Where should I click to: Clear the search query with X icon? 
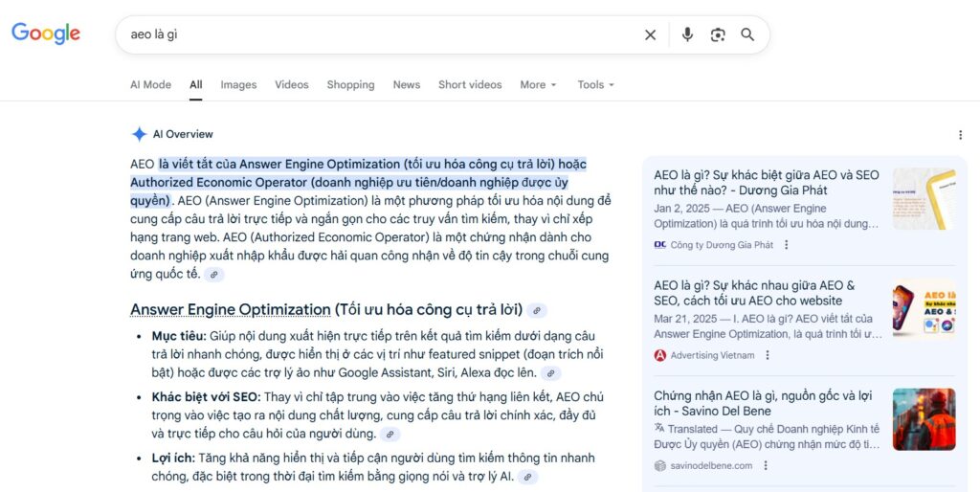click(x=650, y=34)
